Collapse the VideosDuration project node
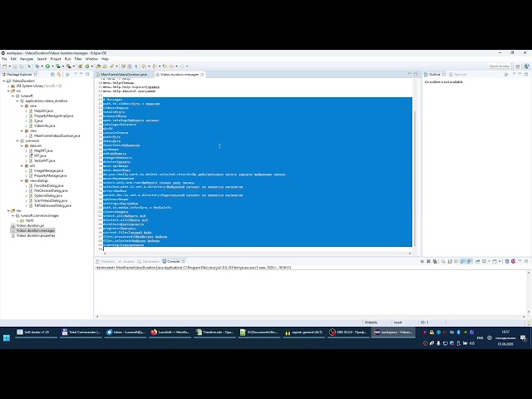 coord(4,81)
